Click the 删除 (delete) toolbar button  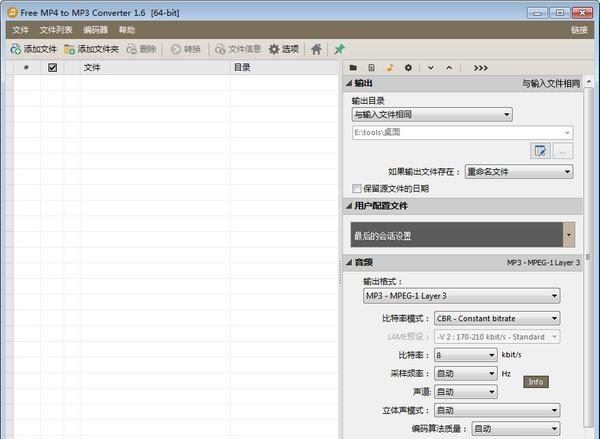[x=141, y=49]
